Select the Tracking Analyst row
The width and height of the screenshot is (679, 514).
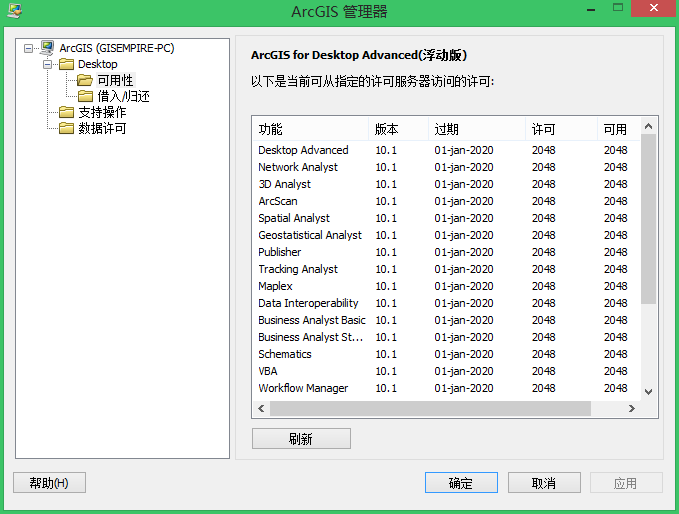point(446,269)
